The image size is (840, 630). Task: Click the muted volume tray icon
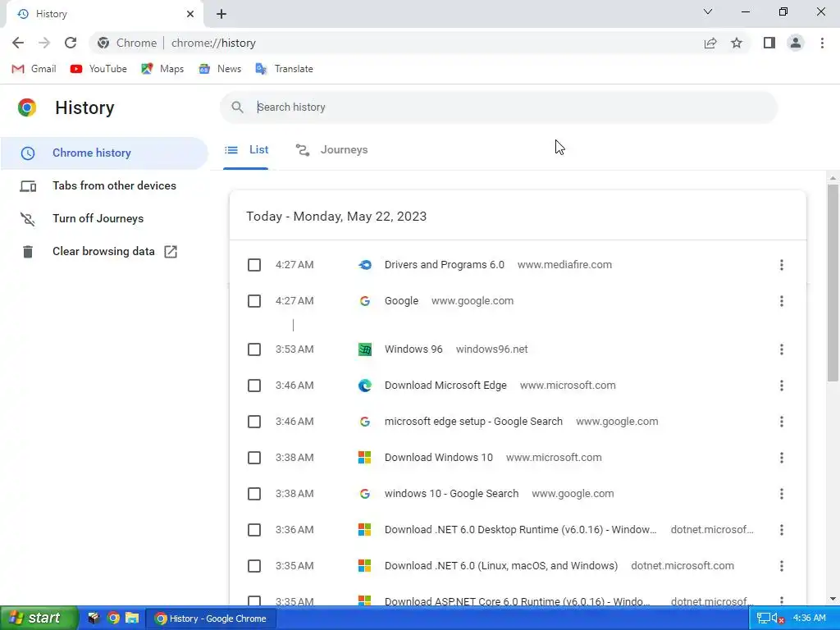tap(778, 619)
